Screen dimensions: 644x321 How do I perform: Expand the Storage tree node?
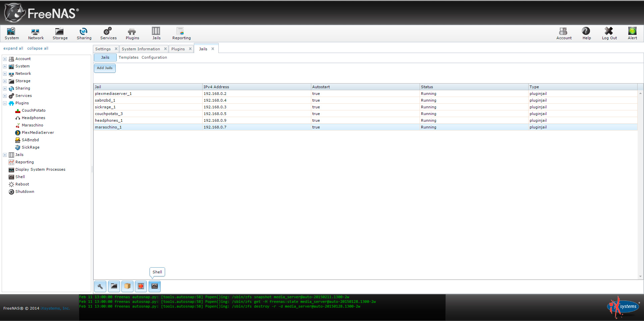(x=5, y=81)
